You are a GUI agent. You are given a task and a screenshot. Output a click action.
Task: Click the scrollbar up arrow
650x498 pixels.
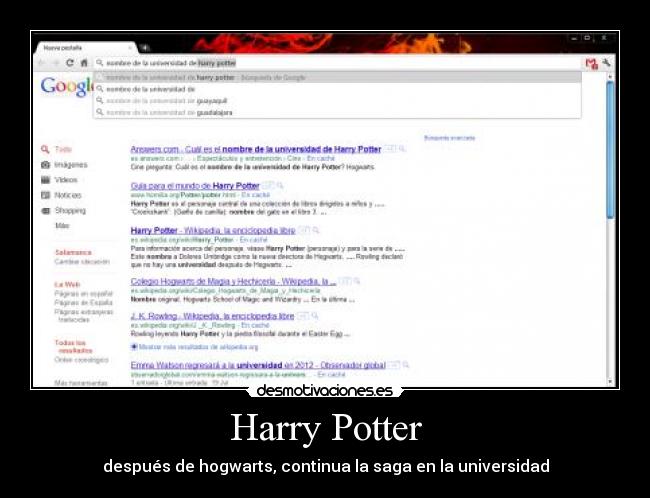pyautogui.click(x=610, y=77)
